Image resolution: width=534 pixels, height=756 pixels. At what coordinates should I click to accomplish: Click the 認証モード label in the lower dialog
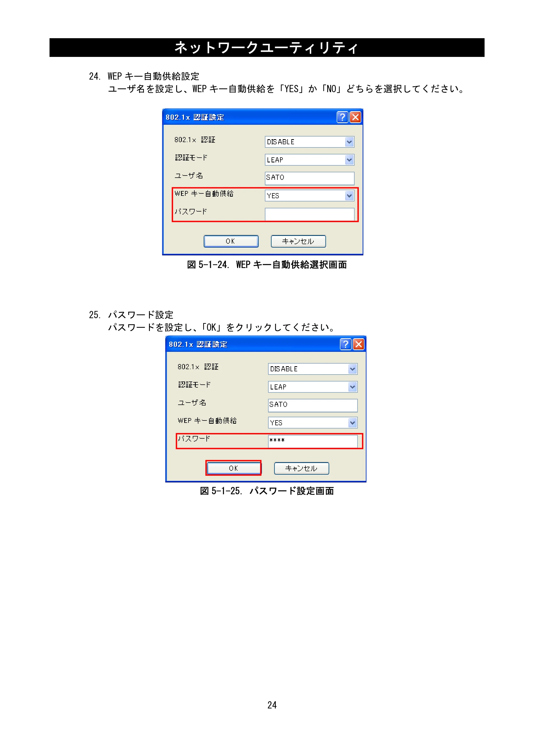(x=194, y=385)
